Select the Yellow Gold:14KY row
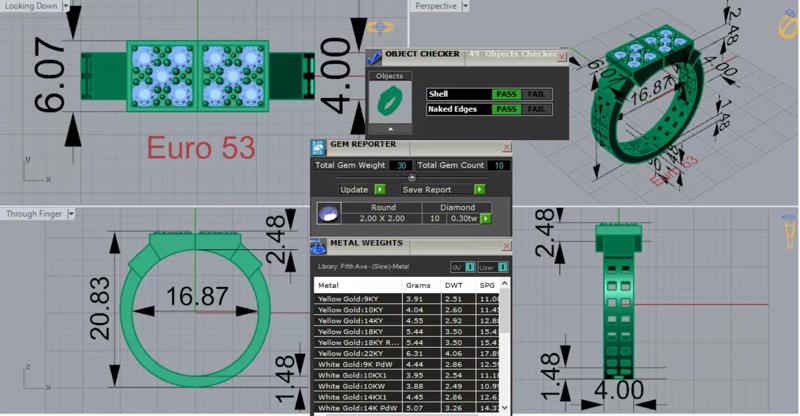The image size is (800, 416). 407,321
